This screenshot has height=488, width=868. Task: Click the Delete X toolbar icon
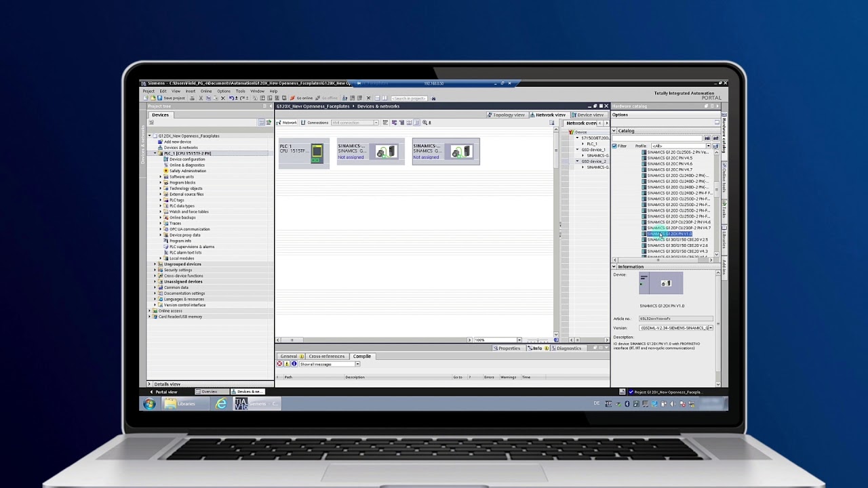click(223, 98)
